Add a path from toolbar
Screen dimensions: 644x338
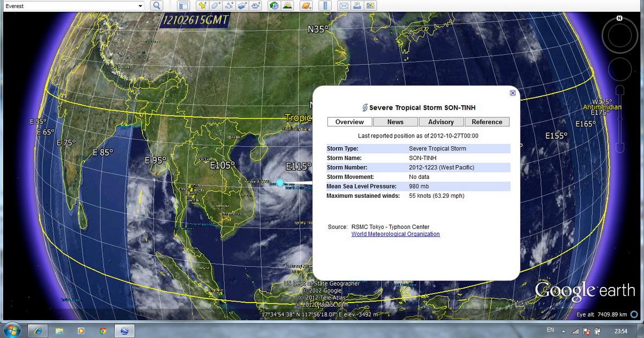(x=229, y=5)
